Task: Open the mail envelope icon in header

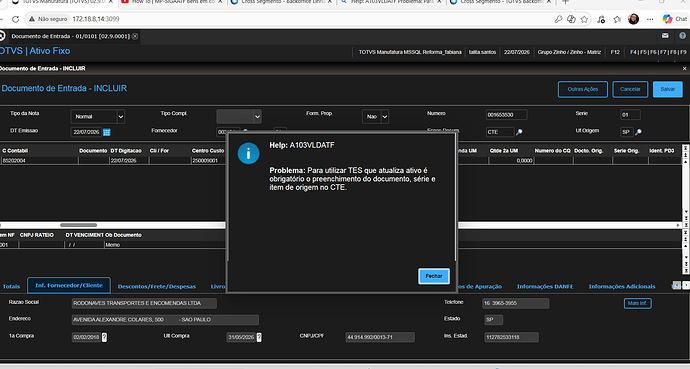Action: point(665,36)
